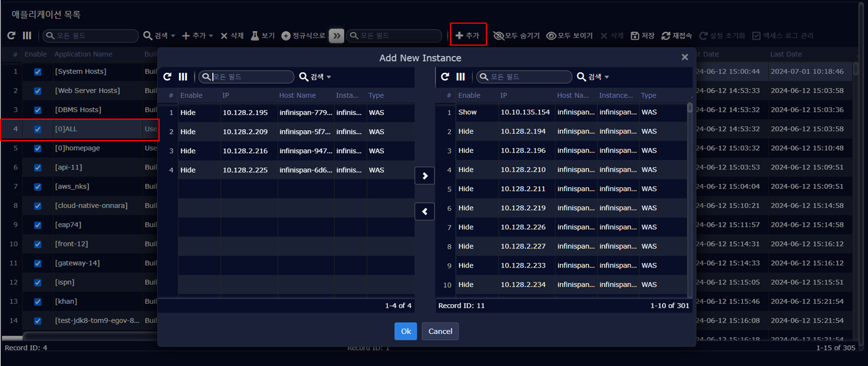
Task: Click the flask 보기 icon in toolbar
Action: [x=254, y=36]
